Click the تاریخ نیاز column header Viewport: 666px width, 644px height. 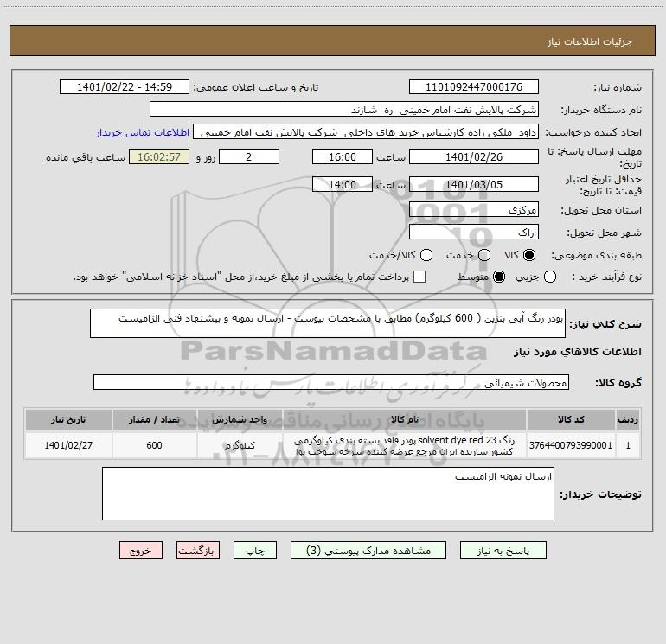pyautogui.click(x=68, y=420)
